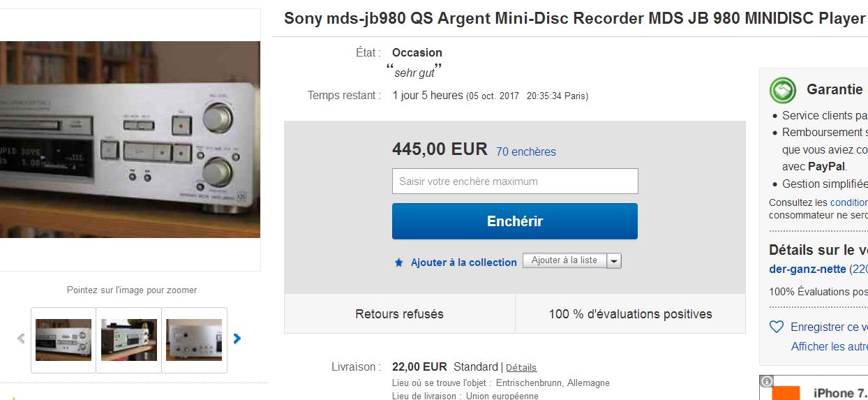Click the heart icon next to Enregistrer ce vendeur

tap(777, 327)
